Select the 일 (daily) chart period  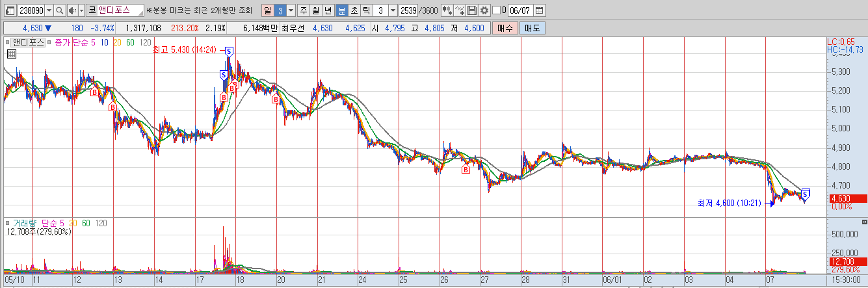coord(267,10)
